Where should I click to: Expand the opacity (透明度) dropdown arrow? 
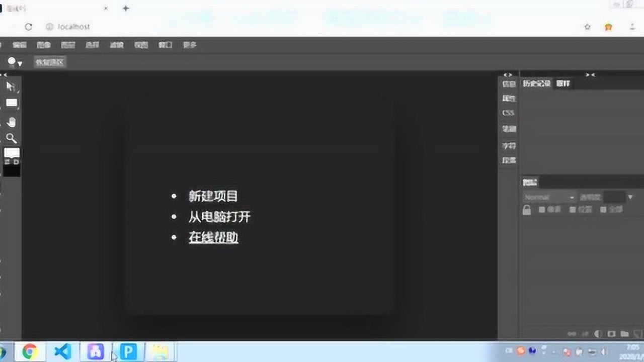click(630, 198)
